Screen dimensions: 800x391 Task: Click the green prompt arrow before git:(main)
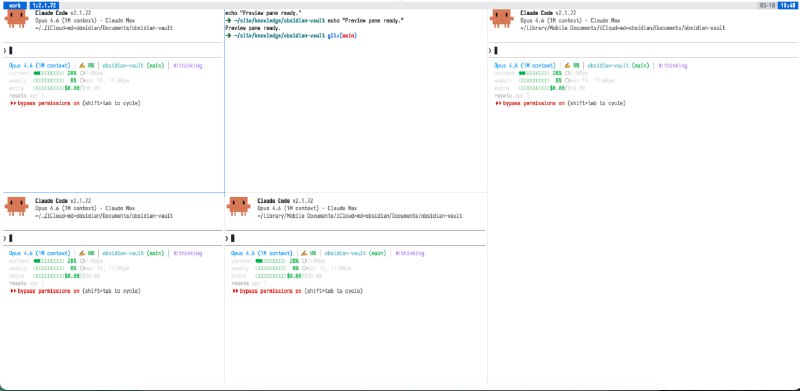point(228,36)
